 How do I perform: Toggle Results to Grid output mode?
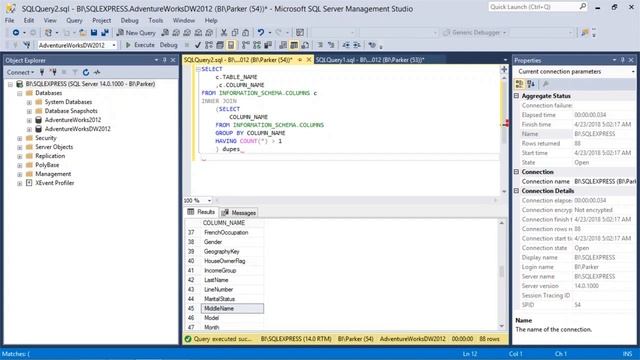(x=294, y=45)
